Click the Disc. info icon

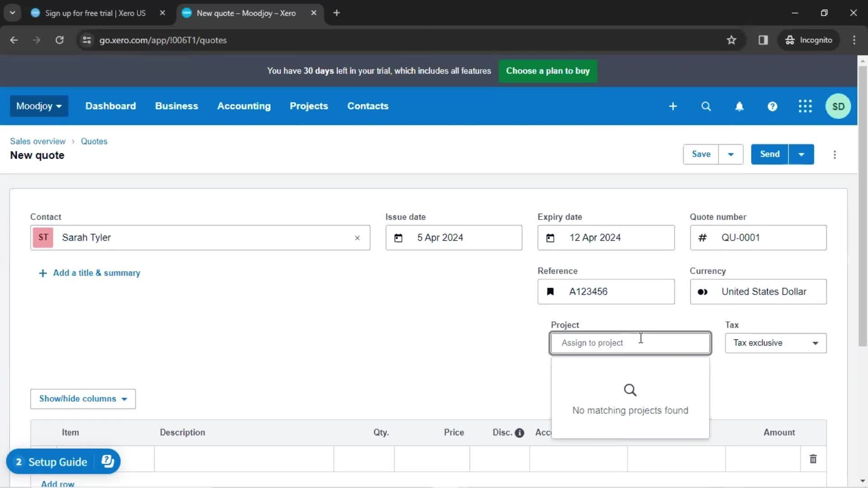pos(519,433)
